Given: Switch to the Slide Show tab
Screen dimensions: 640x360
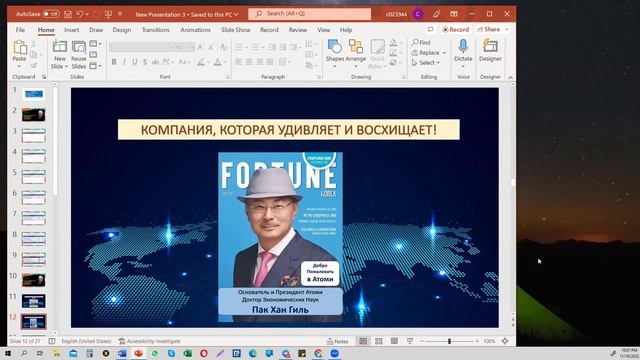Looking at the screenshot, I should (236, 30).
